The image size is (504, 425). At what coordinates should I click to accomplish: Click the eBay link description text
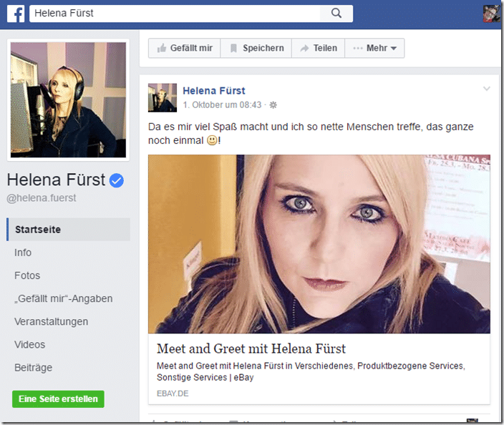pyautogui.click(x=311, y=371)
